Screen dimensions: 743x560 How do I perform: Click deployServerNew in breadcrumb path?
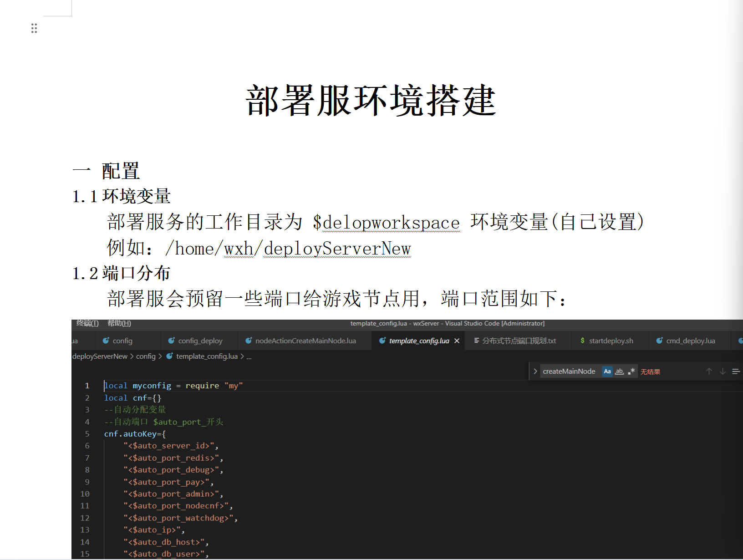pos(100,356)
